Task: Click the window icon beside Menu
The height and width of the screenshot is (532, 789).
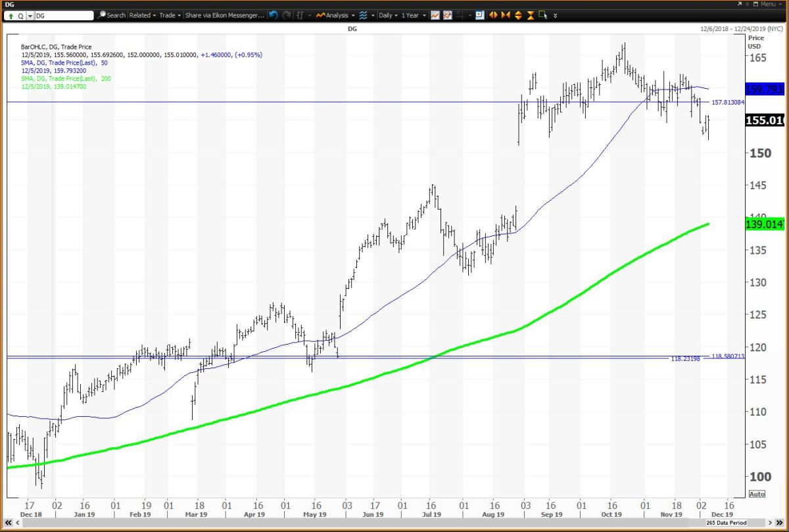Action: pos(755,4)
